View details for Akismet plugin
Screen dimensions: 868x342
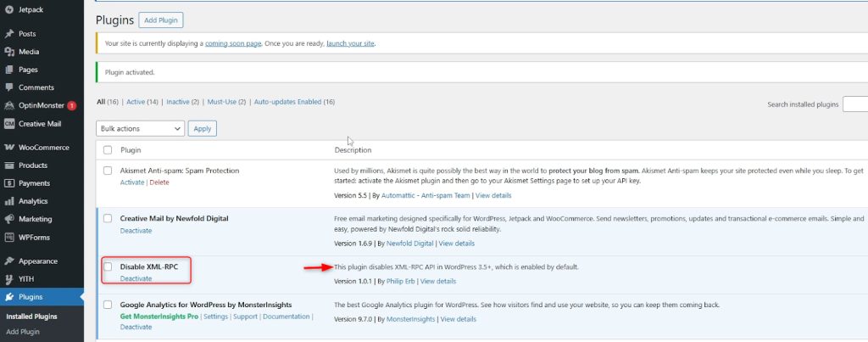pyautogui.click(x=494, y=196)
